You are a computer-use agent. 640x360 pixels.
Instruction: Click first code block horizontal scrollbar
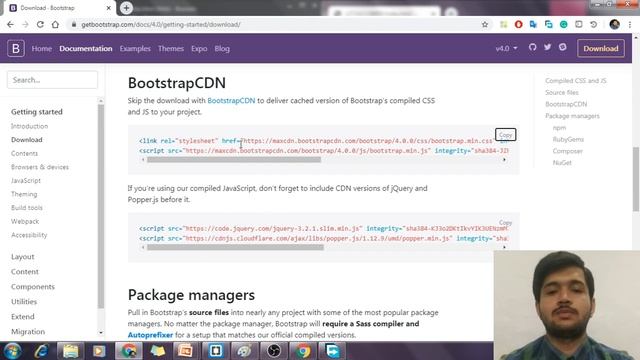tap(234, 160)
